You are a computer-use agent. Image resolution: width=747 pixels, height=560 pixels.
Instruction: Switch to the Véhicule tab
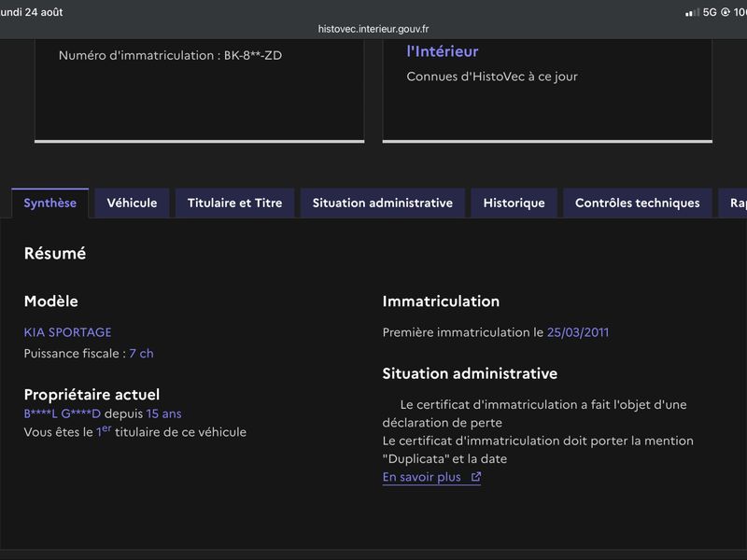click(132, 203)
